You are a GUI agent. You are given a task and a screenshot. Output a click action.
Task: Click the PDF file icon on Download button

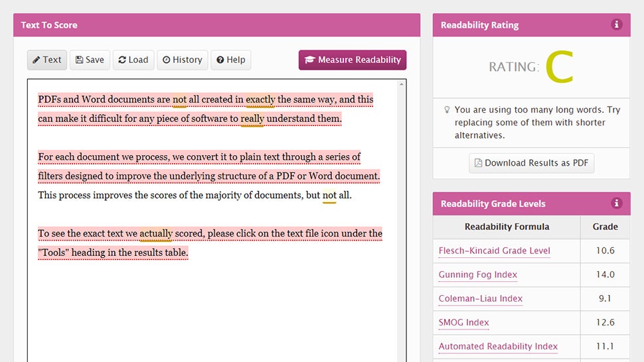click(x=478, y=162)
